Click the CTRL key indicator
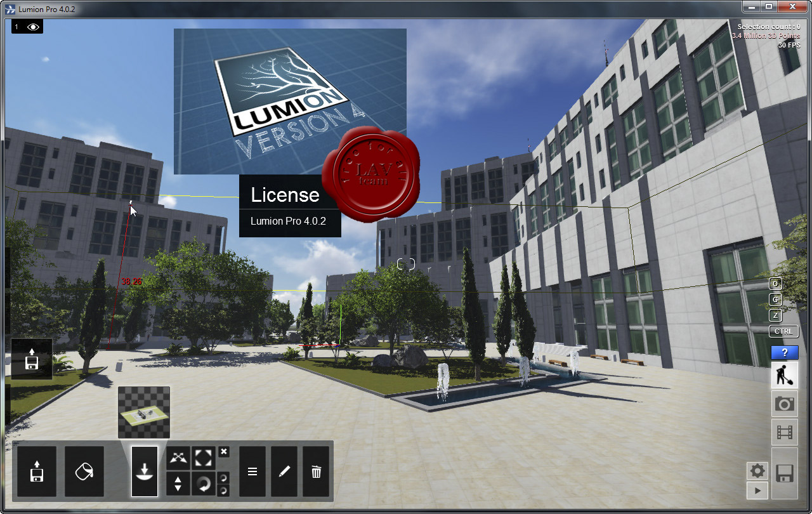This screenshot has width=812, height=514. point(784,331)
